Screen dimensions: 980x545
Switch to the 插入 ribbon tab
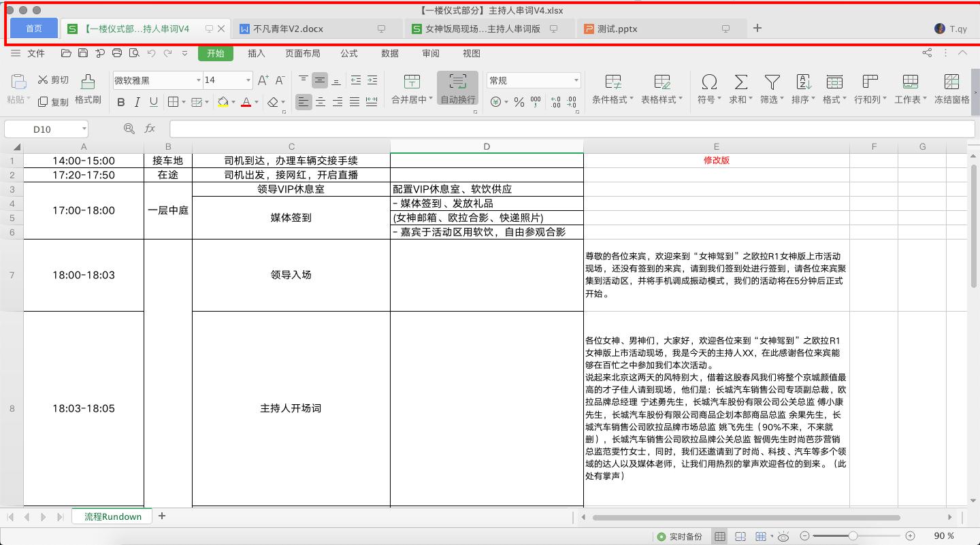[256, 53]
